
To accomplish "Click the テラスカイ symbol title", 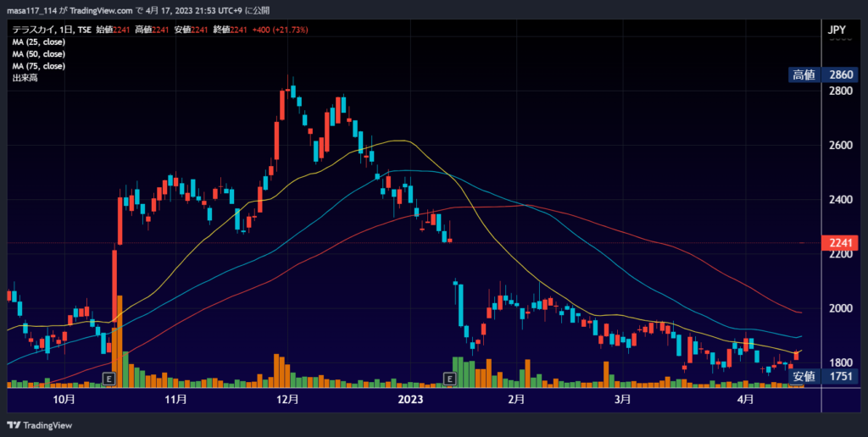I will click(x=34, y=30).
